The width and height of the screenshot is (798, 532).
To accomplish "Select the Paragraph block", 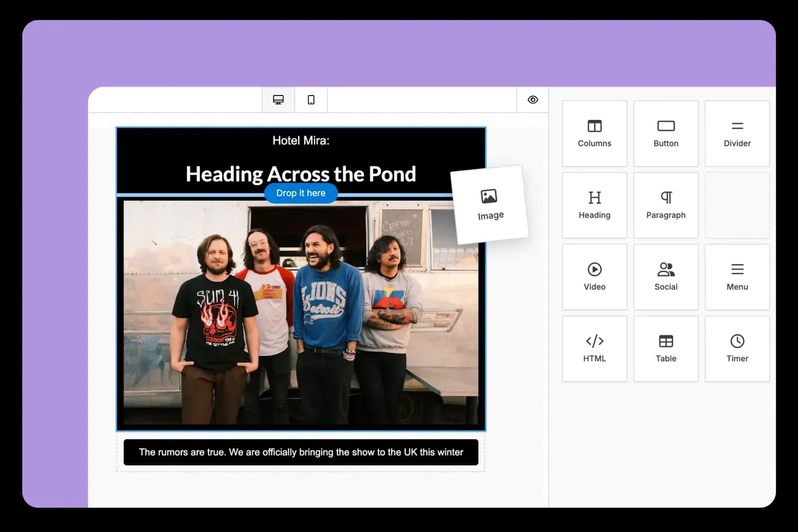I will (666, 205).
